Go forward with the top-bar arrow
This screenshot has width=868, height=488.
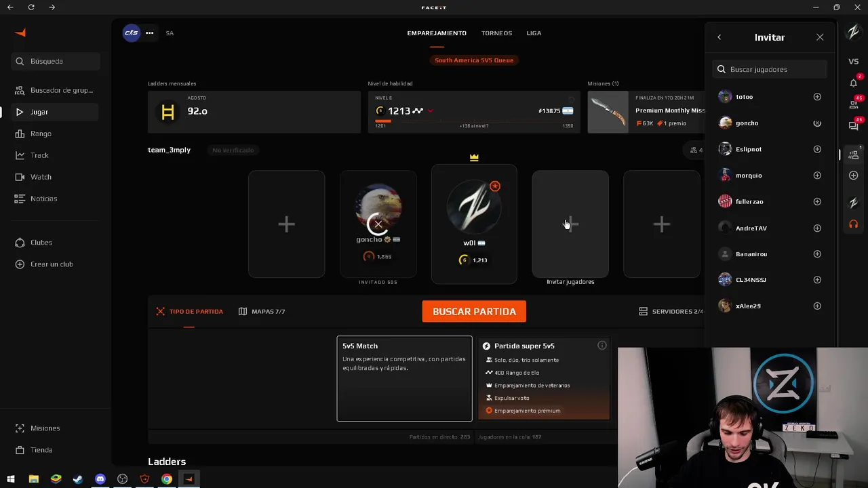[52, 7]
